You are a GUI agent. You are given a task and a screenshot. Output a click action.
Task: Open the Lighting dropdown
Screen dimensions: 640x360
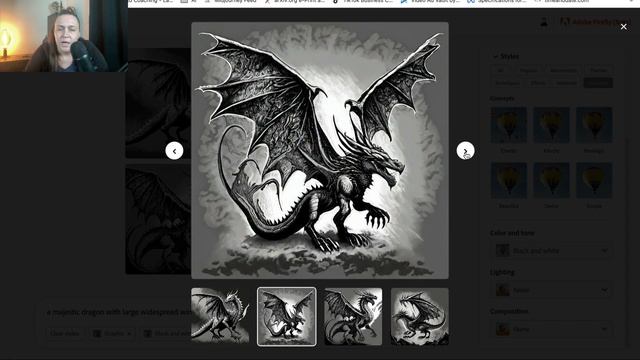551,290
